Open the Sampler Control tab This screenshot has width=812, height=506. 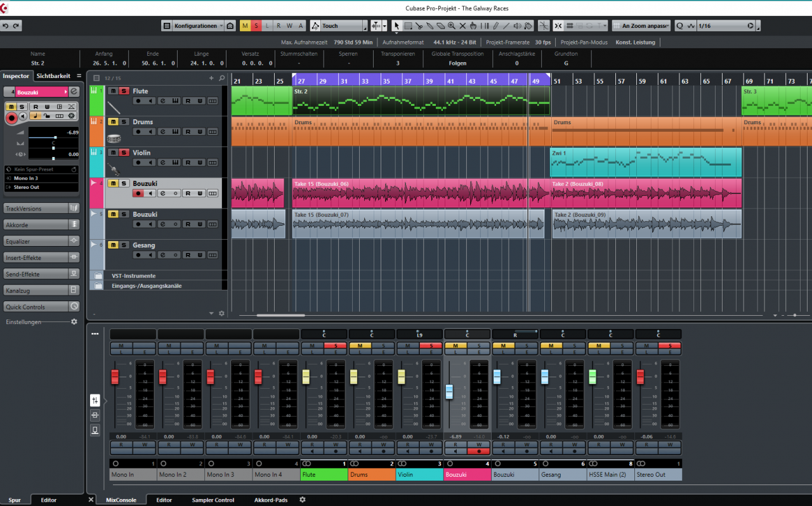coord(213,500)
